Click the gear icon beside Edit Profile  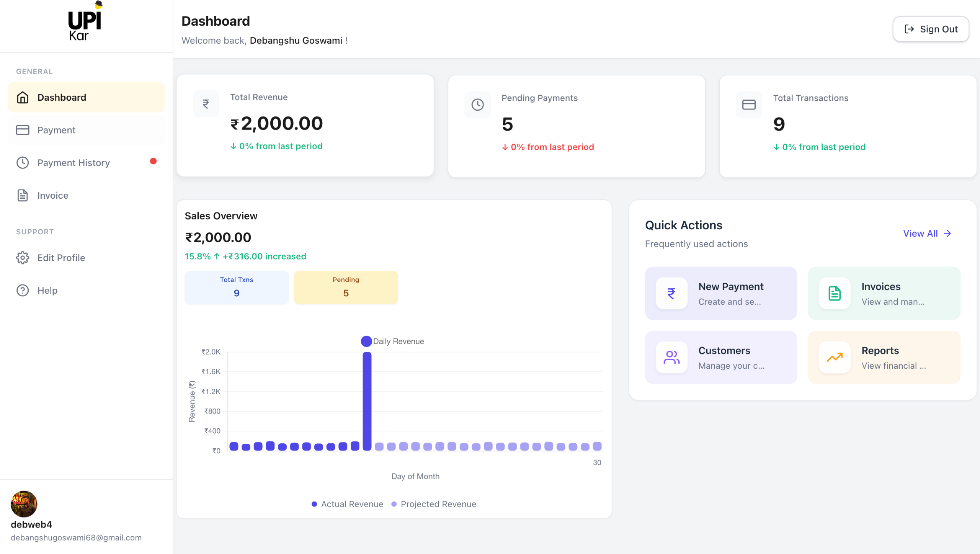coord(23,258)
